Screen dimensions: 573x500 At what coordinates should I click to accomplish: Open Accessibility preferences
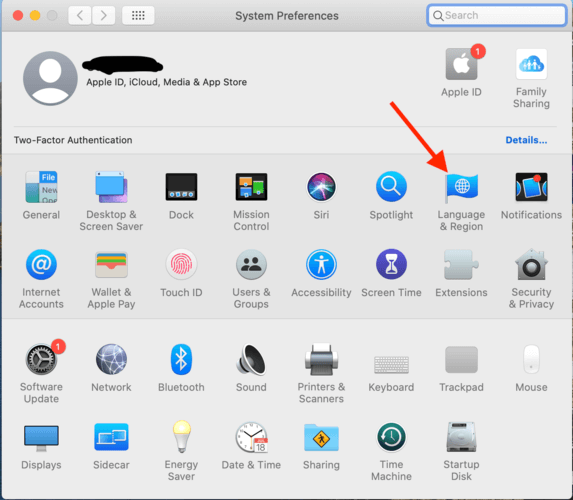tap(321, 264)
